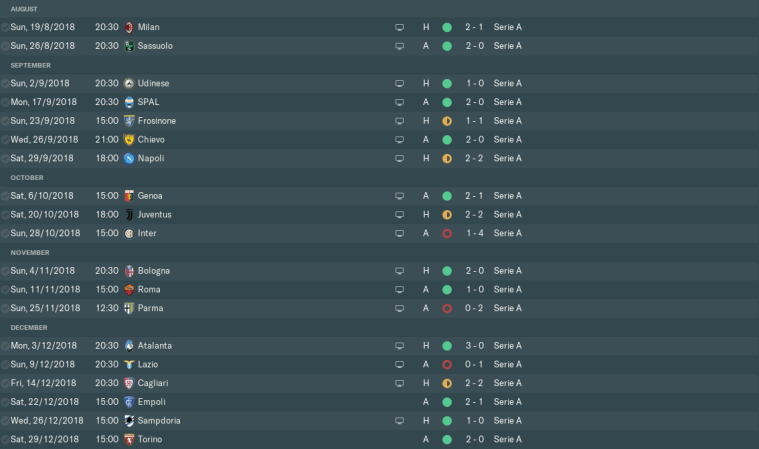The width and height of the screenshot is (759, 449).
Task: Click the TV broadcast icon for the Sampdoria match
Action: 399,421
